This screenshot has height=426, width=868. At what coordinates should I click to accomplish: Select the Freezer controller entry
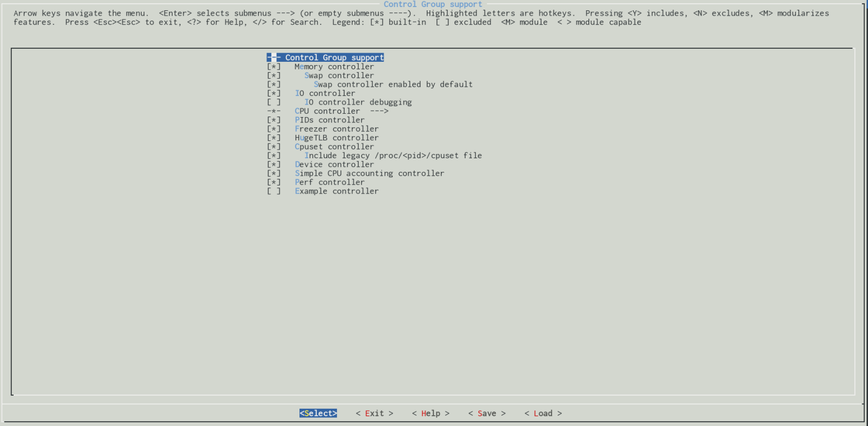click(x=336, y=129)
